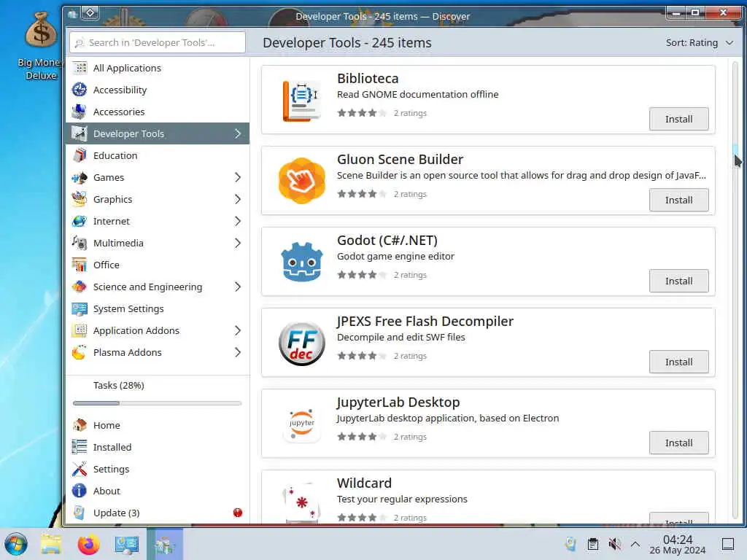Expand the Plasma Addons arrow

click(238, 353)
